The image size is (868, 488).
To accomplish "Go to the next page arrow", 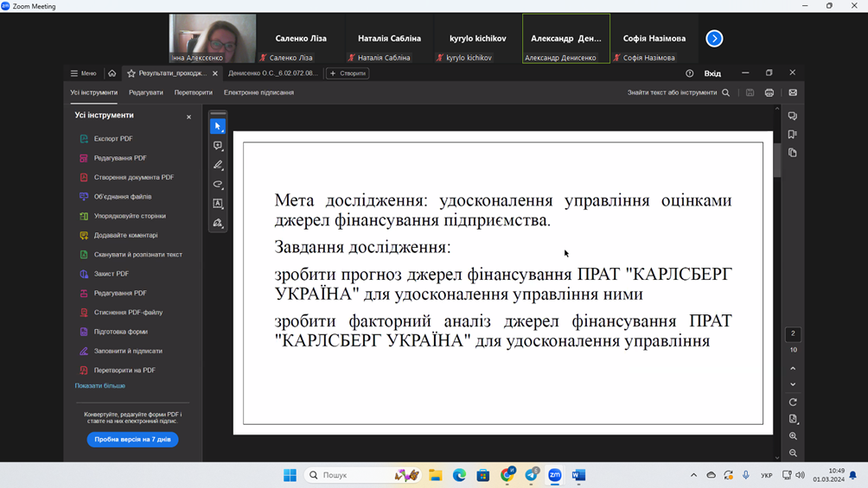I will 793,384.
